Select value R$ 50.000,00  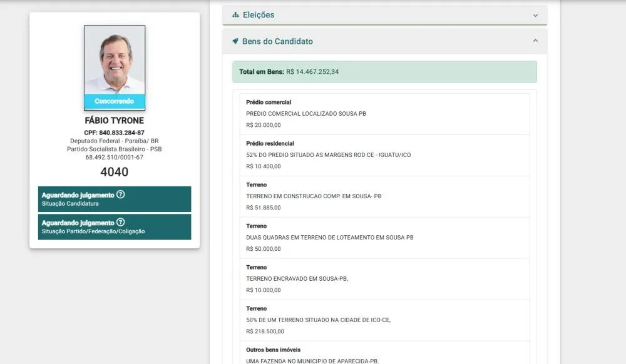pos(264,249)
